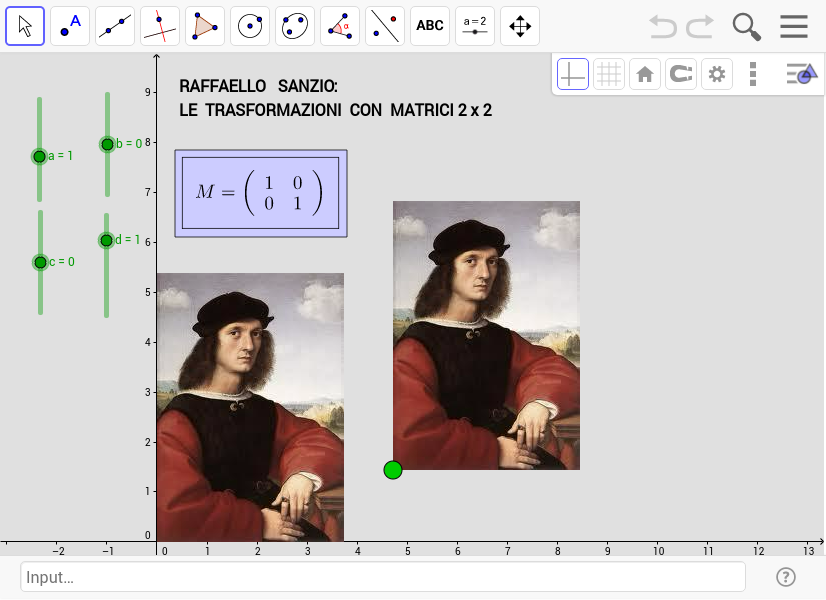Select the Move arrow tool

coord(25,26)
